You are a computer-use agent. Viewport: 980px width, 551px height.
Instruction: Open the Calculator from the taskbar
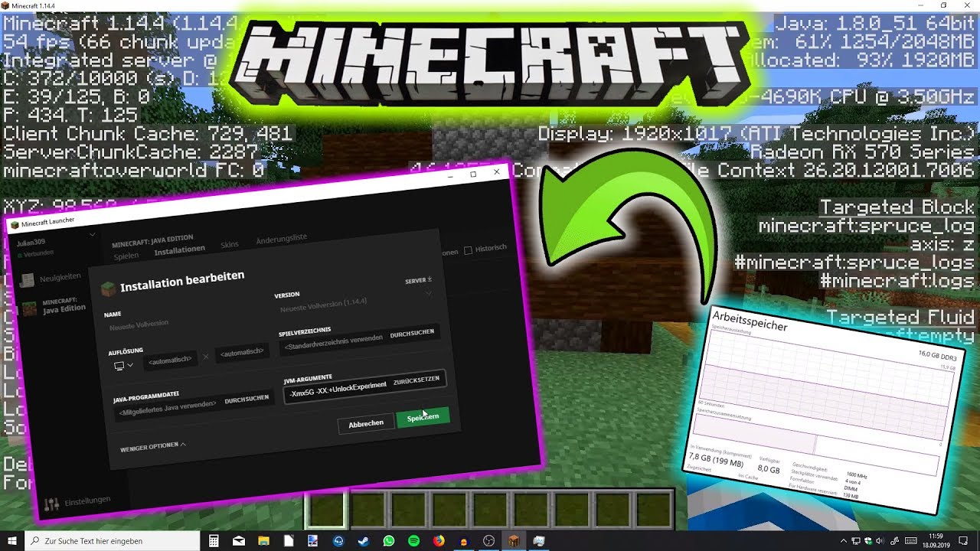214,540
